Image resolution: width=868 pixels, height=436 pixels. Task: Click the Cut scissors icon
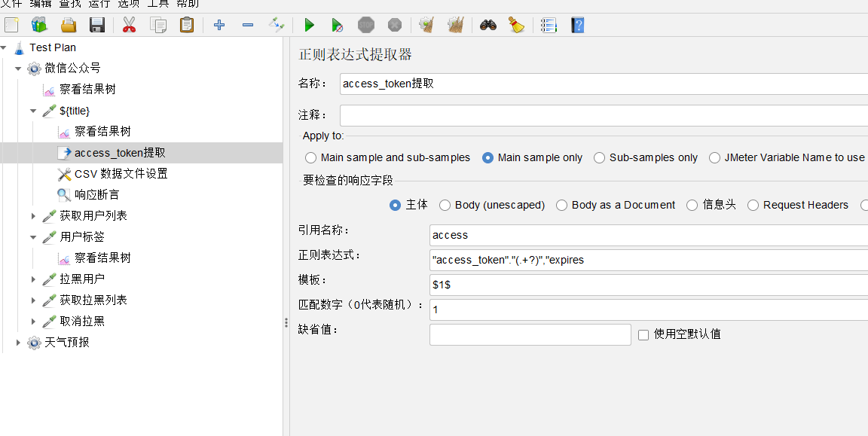(129, 25)
